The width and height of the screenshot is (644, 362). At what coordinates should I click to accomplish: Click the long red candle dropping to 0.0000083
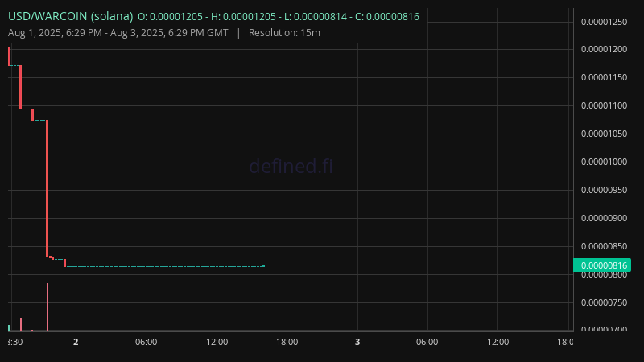tap(47, 188)
